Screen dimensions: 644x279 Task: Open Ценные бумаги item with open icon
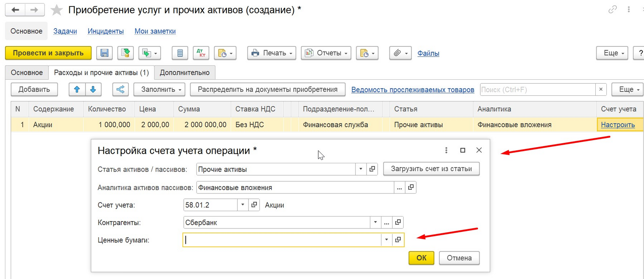[x=398, y=240]
